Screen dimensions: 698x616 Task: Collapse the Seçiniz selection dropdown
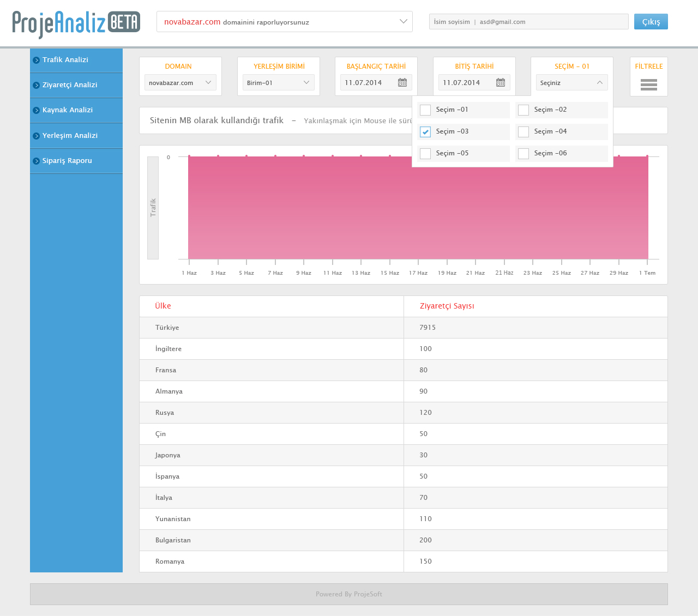[571, 82]
